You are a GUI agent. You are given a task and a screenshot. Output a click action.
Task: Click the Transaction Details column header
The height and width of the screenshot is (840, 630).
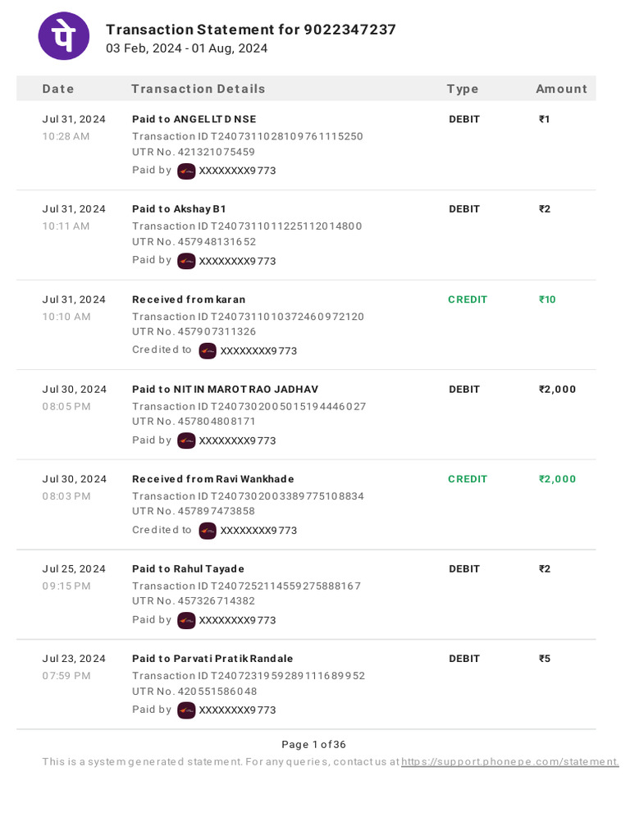(199, 89)
